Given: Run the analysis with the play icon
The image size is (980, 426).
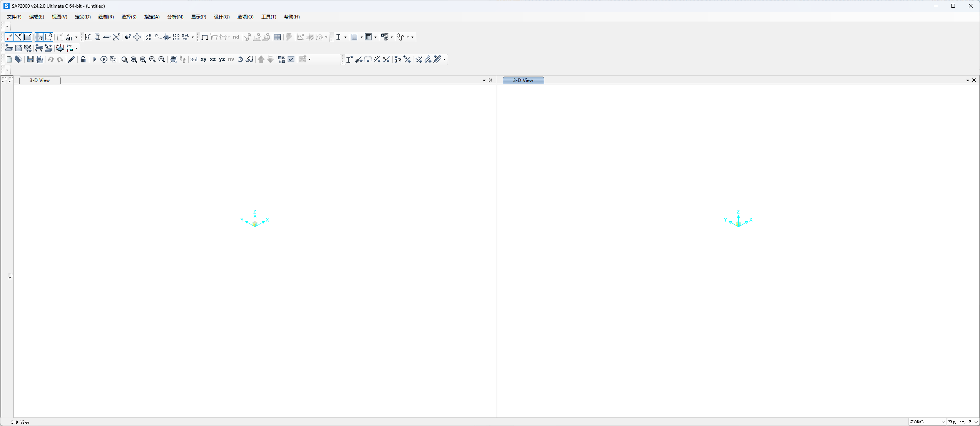Looking at the screenshot, I should (x=95, y=59).
